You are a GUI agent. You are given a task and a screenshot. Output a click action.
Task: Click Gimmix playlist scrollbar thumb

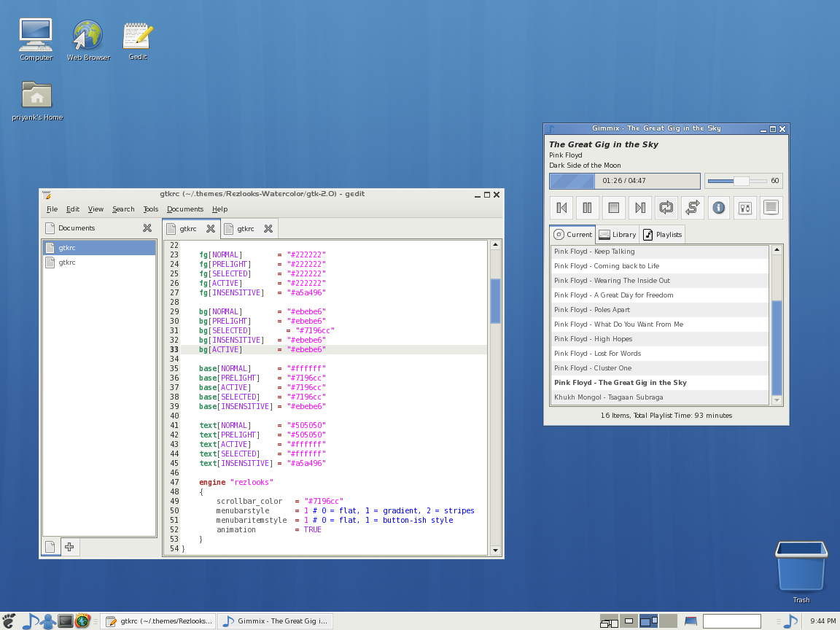(777, 349)
